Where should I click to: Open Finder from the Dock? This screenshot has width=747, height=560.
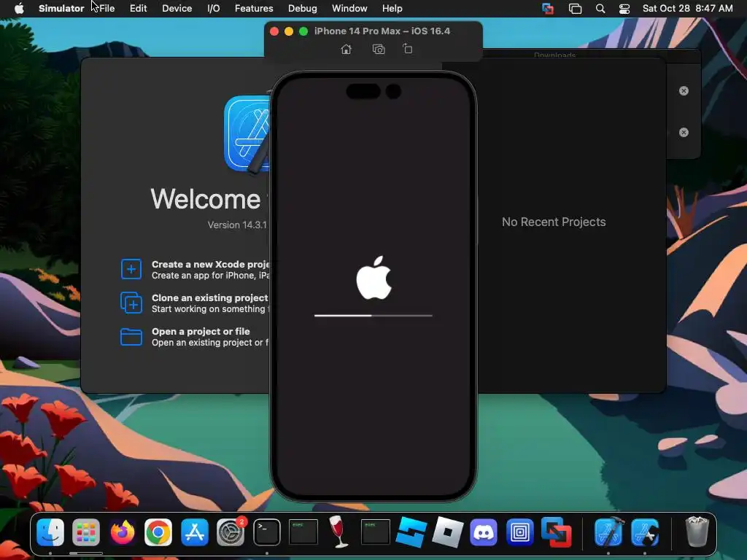click(x=50, y=532)
